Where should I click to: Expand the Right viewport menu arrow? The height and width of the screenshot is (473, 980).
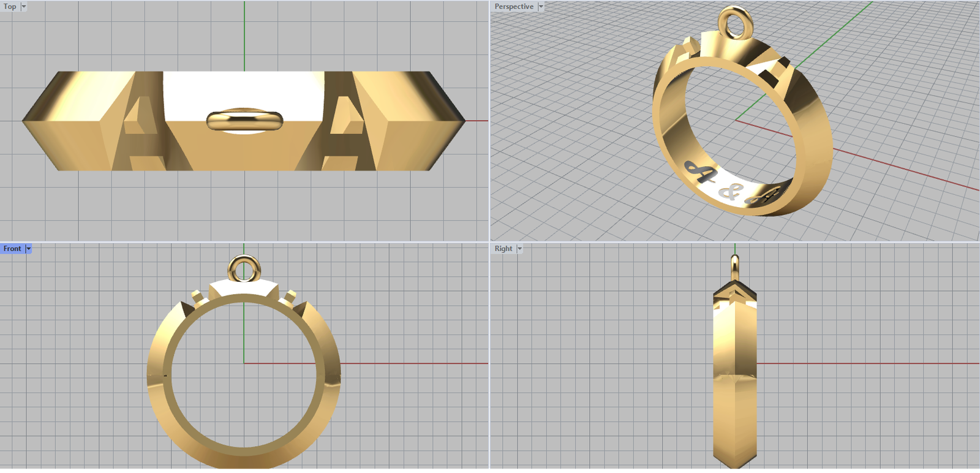(x=519, y=249)
